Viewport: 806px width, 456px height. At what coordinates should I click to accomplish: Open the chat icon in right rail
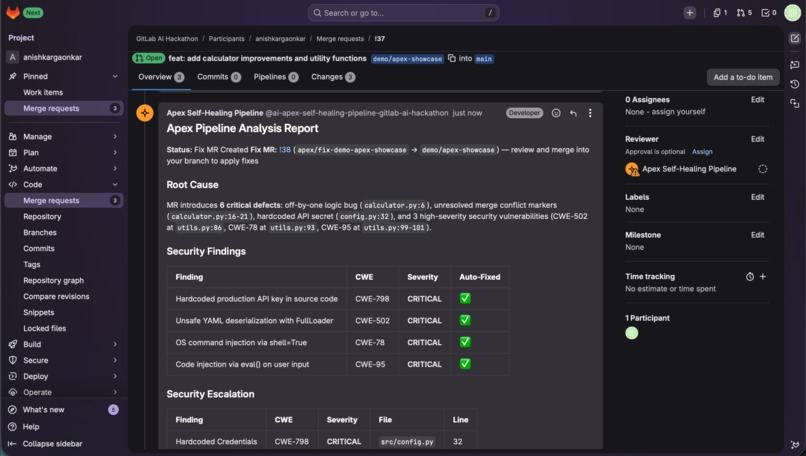coord(795,64)
